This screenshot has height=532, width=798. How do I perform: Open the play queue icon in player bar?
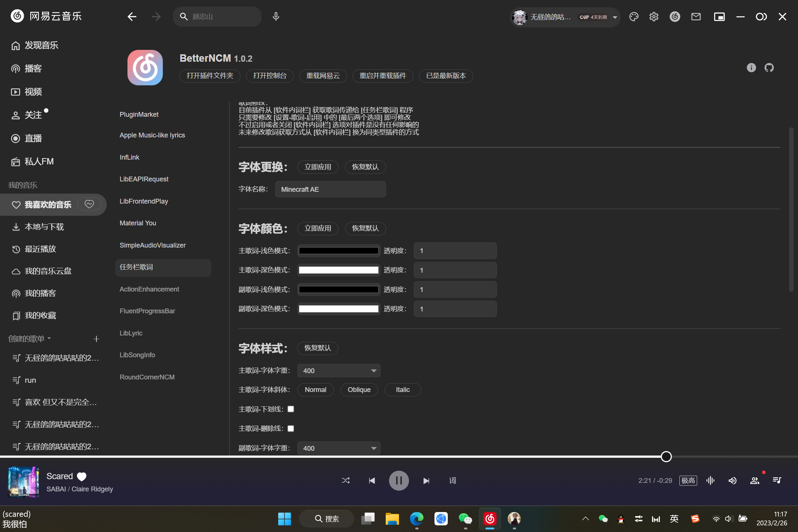776,480
